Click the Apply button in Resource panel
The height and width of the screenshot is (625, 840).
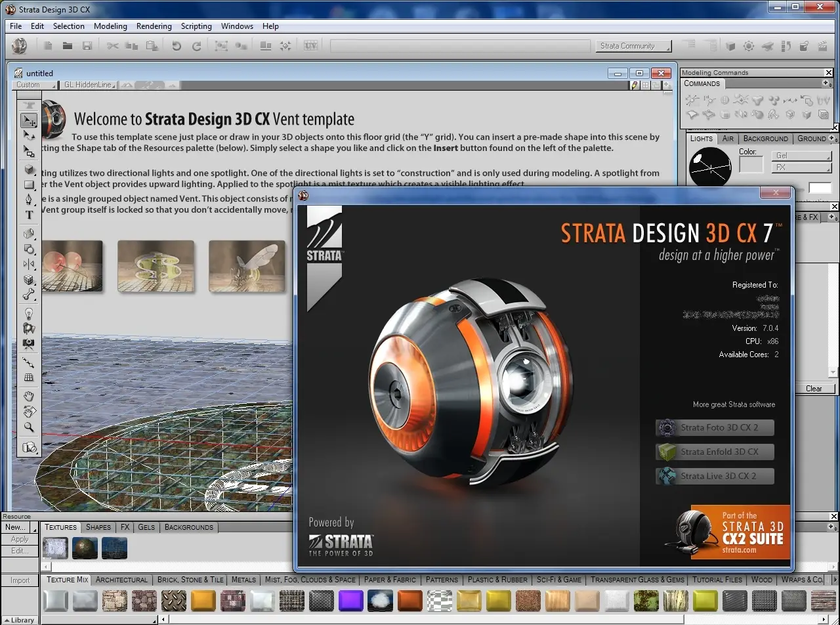coord(20,539)
